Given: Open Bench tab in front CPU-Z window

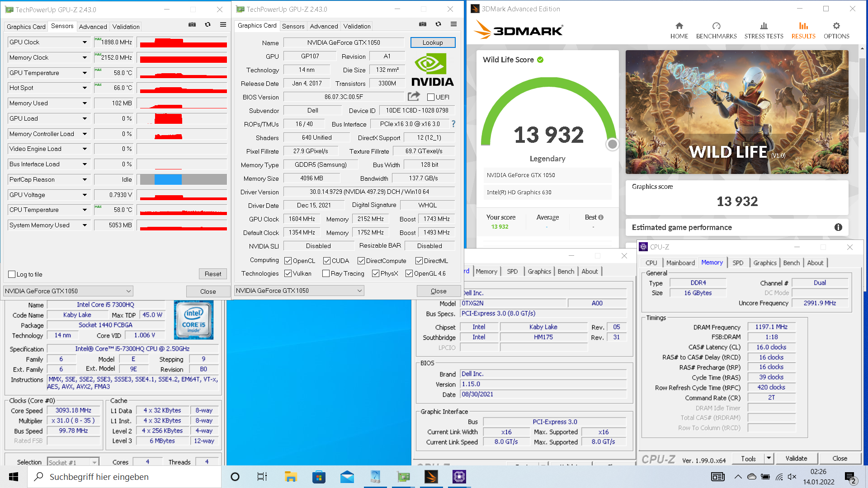Looking at the screenshot, I should click(791, 263).
